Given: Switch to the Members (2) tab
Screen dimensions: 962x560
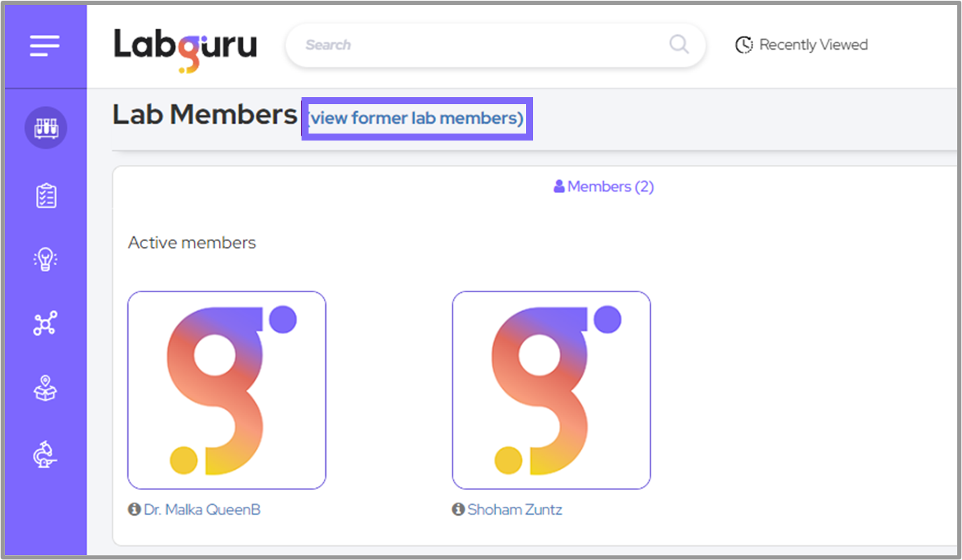Looking at the screenshot, I should [x=604, y=187].
